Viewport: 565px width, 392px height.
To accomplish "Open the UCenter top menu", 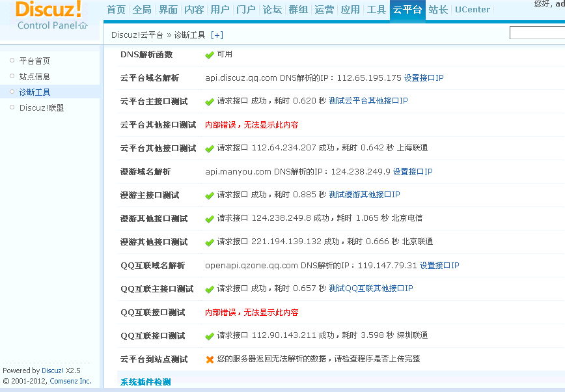I will click(473, 10).
